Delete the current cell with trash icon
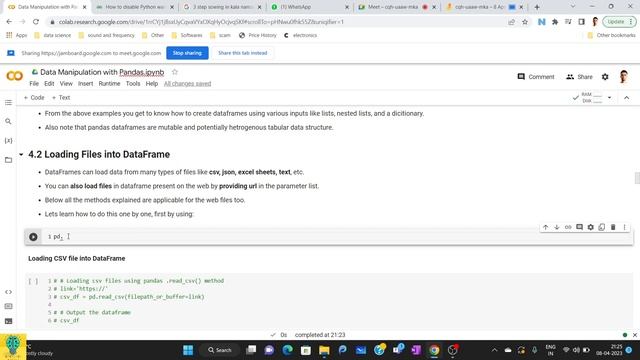Image resolution: width=640 pixels, height=360 pixels. tap(613, 227)
